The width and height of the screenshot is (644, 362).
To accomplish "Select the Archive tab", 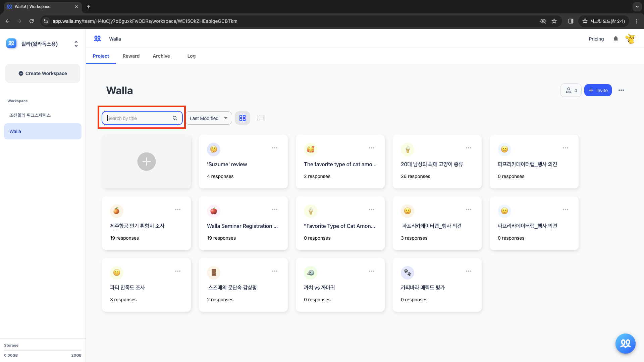I will 161,56.
